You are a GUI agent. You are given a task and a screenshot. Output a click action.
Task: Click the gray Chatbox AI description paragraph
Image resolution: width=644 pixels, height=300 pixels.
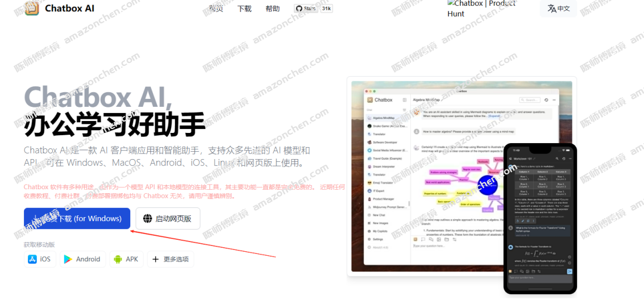[x=167, y=156]
